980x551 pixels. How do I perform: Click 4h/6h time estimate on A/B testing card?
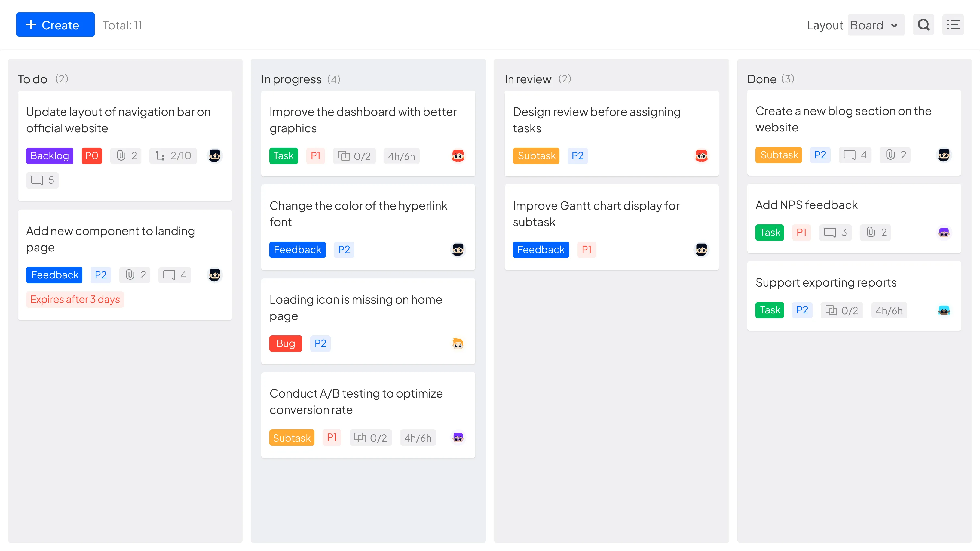417,438
